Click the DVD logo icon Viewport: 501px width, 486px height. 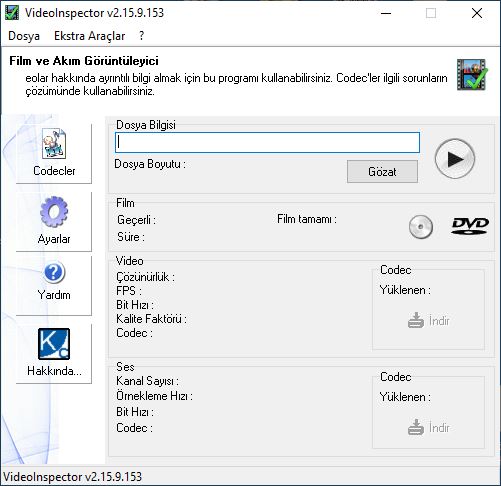tap(470, 226)
